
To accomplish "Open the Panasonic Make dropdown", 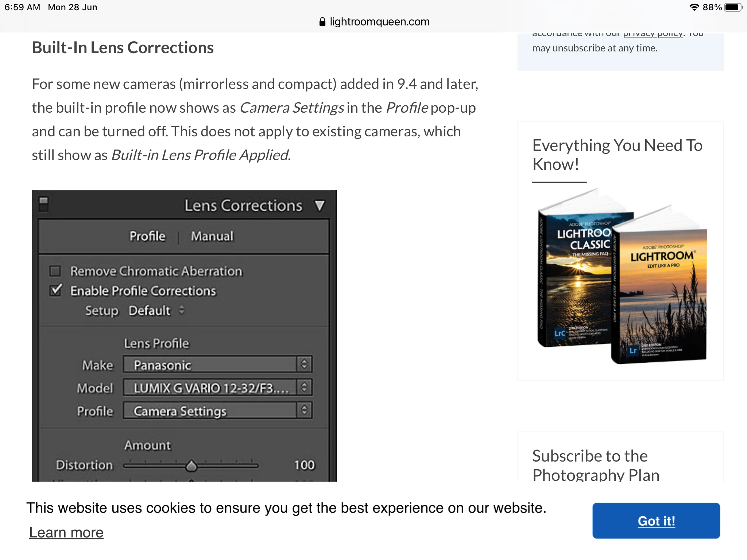I will [210, 365].
